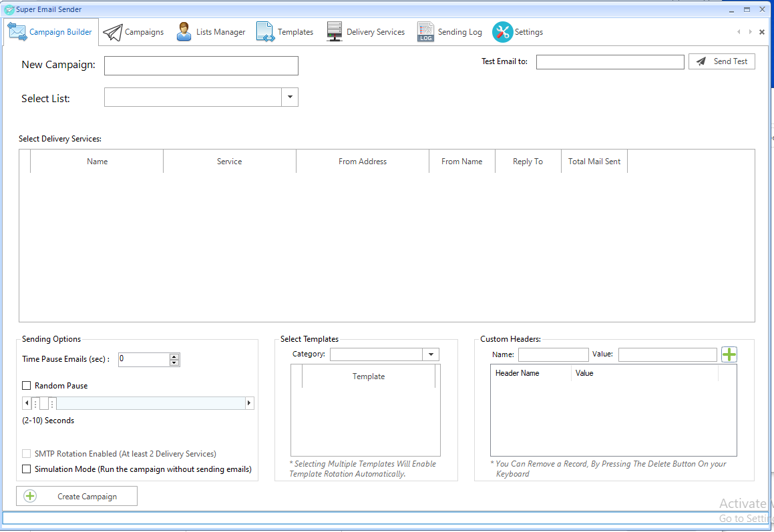Click the Campaign Builder envelope icon
This screenshot has height=532, width=774.
pyautogui.click(x=17, y=32)
